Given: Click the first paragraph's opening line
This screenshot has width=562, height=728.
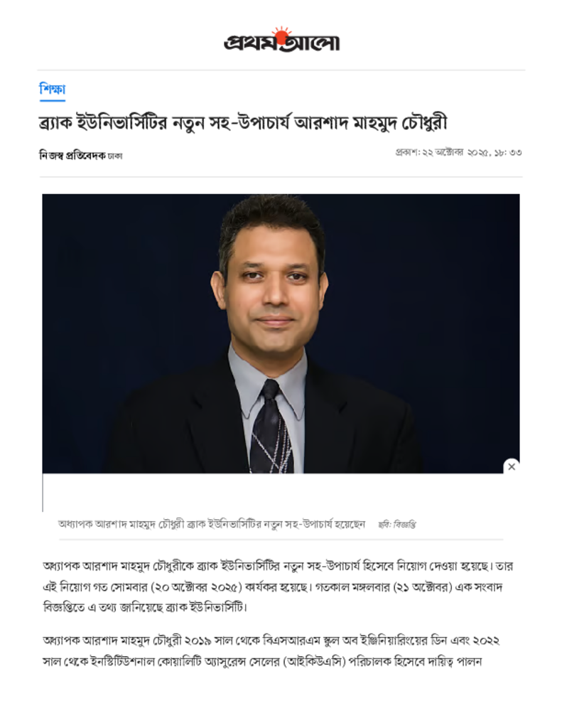Looking at the screenshot, I should (278, 567).
